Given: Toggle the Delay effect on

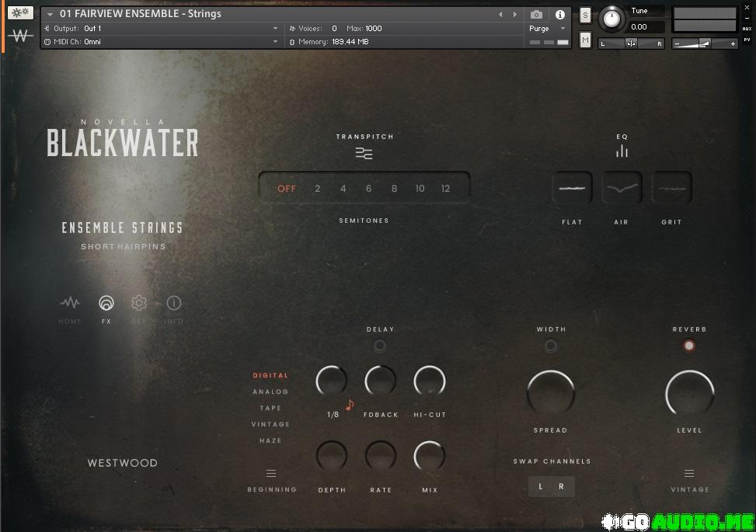Looking at the screenshot, I should coord(380,346).
